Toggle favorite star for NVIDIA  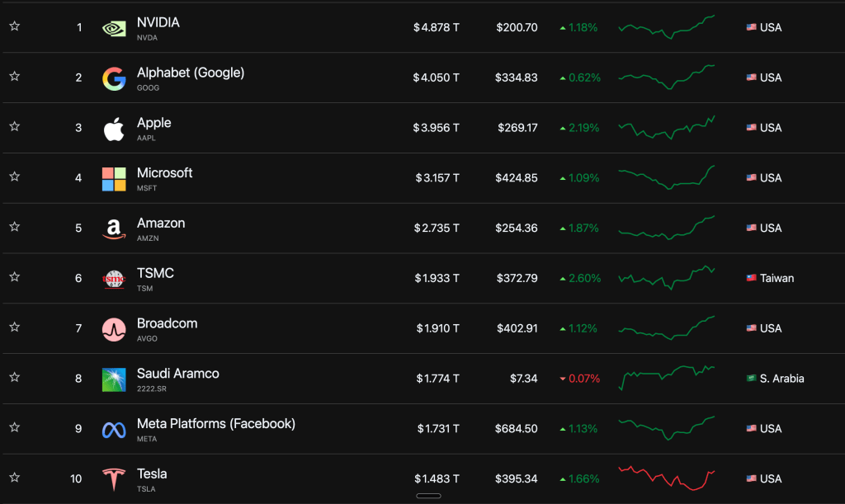coord(14,26)
